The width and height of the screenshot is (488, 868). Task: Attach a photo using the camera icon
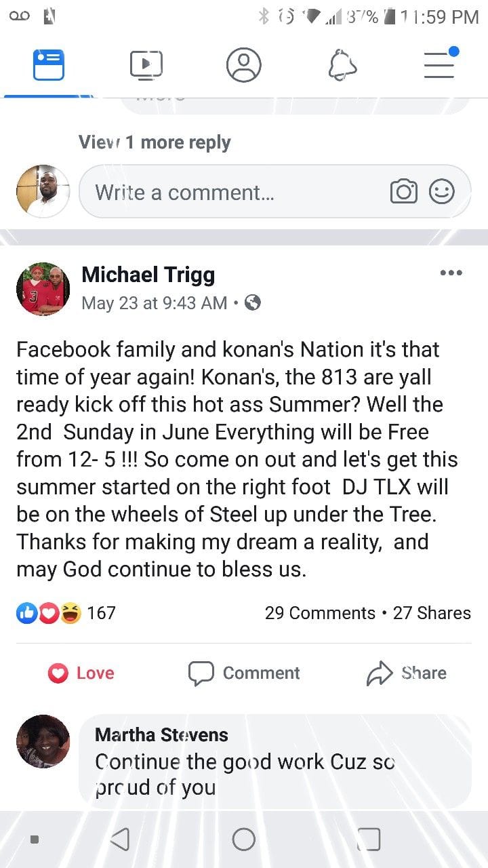click(x=405, y=191)
